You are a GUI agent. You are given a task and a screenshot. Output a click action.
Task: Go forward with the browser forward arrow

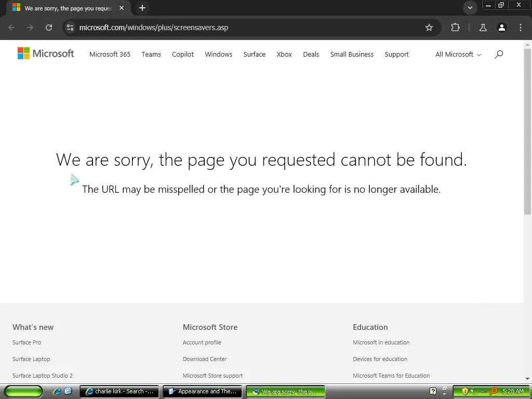pyautogui.click(x=30, y=28)
